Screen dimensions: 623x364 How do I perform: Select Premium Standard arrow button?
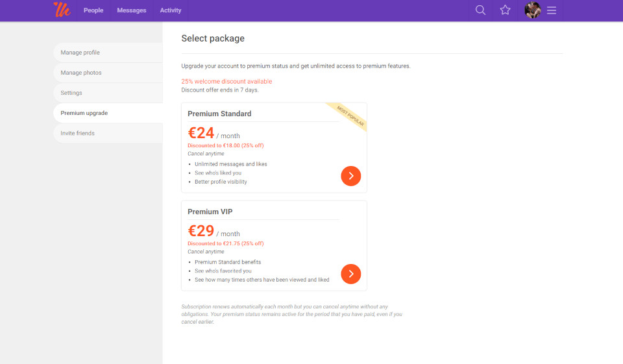(x=350, y=176)
